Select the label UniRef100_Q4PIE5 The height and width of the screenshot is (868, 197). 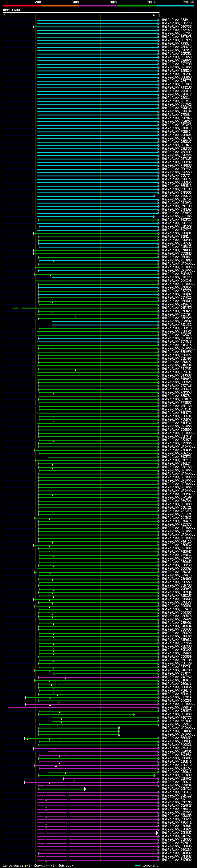[x=176, y=308]
